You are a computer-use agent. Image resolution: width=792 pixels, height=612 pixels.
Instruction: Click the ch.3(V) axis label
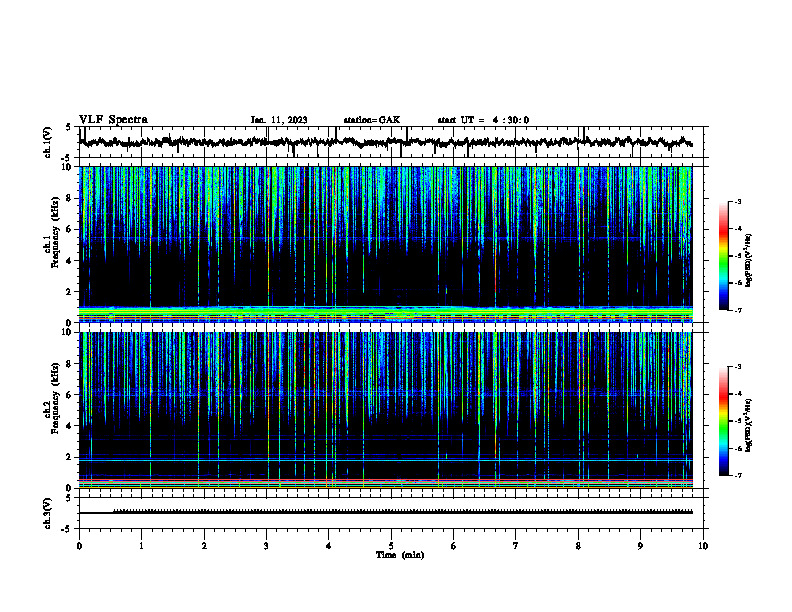[x=48, y=513]
